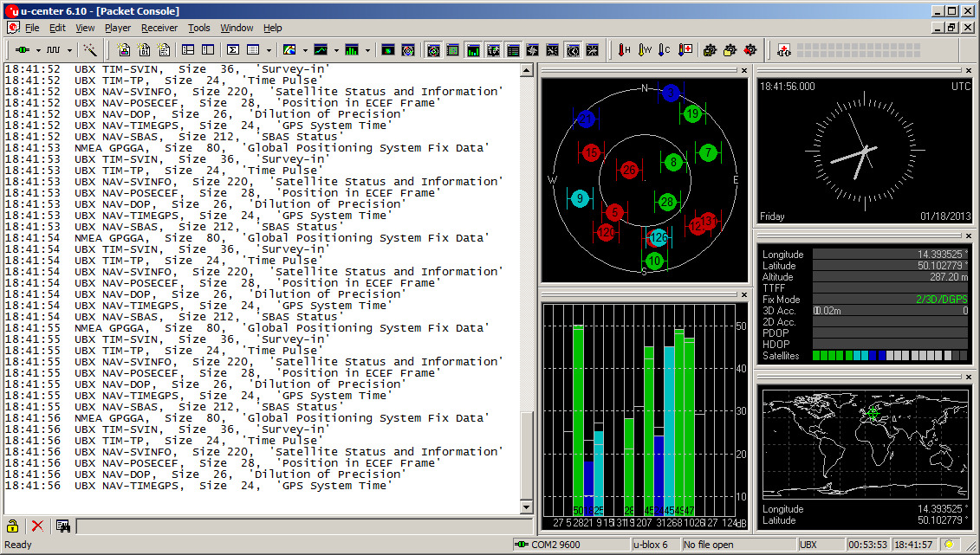Toggle the last docking window button
The height and width of the screenshot is (555, 980).
click(593, 50)
